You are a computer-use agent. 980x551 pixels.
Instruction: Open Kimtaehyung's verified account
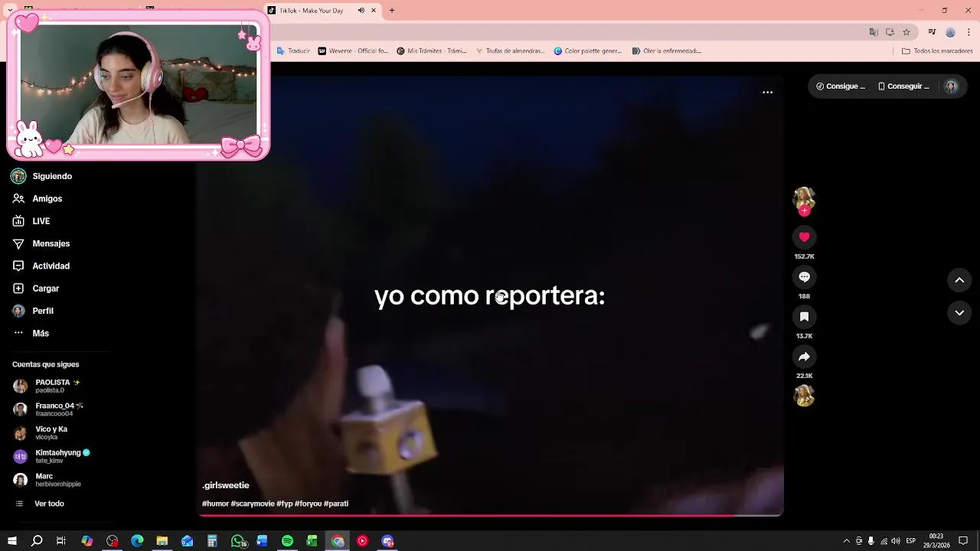tap(52, 456)
